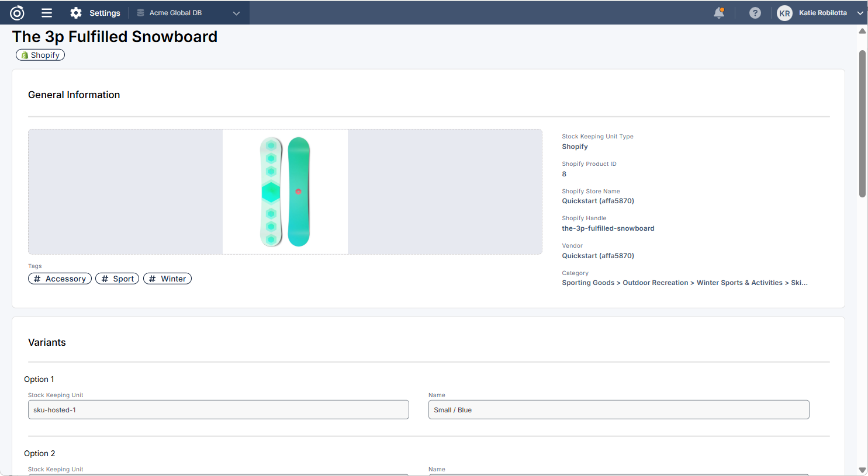Select the Sport tag
This screenshot has width=868, height=476.
coord(117,279)
